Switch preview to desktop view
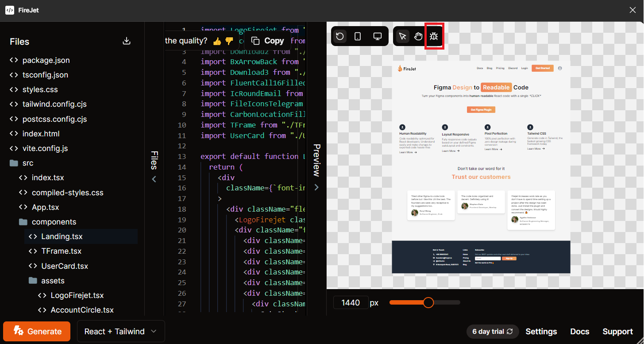Image resolution: width=644 pixels, height=344 pixels. pyautogui.click(x=377, y=36)
